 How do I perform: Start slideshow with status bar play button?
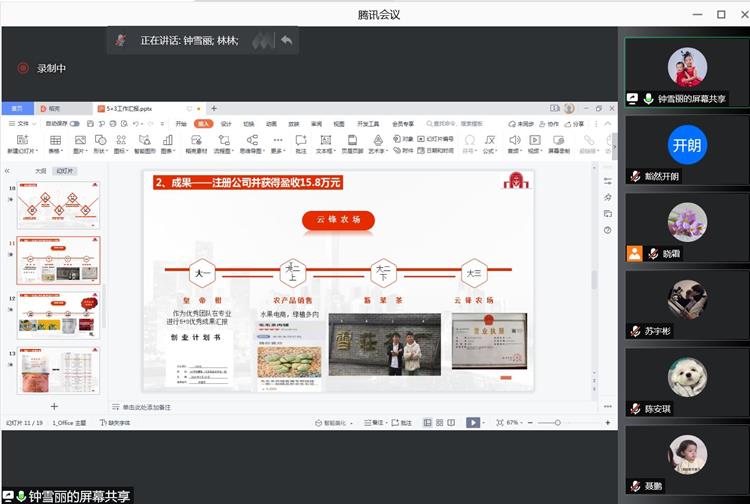472,423
